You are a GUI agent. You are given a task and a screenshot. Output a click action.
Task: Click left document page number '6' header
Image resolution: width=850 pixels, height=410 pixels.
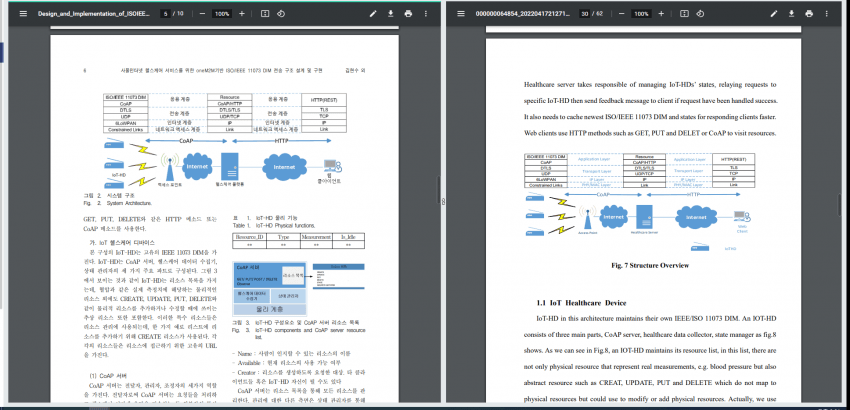pos(85,71)
